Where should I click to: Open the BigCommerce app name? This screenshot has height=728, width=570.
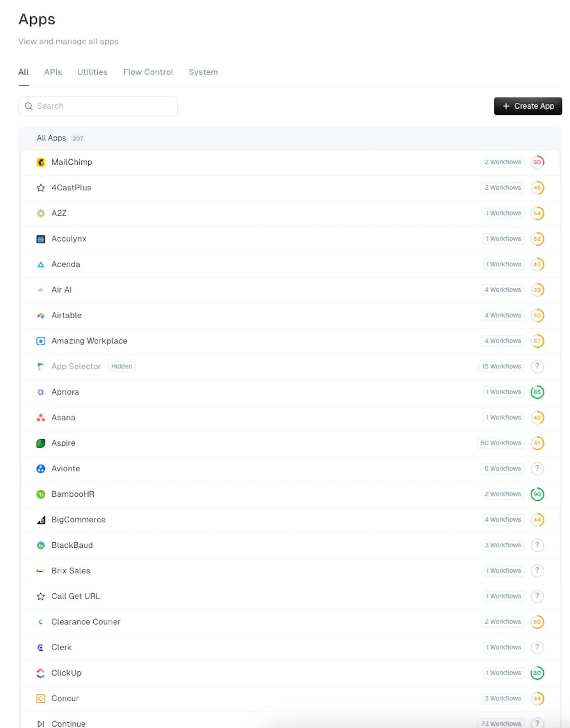pyautogui.click(x=78, y=520)
